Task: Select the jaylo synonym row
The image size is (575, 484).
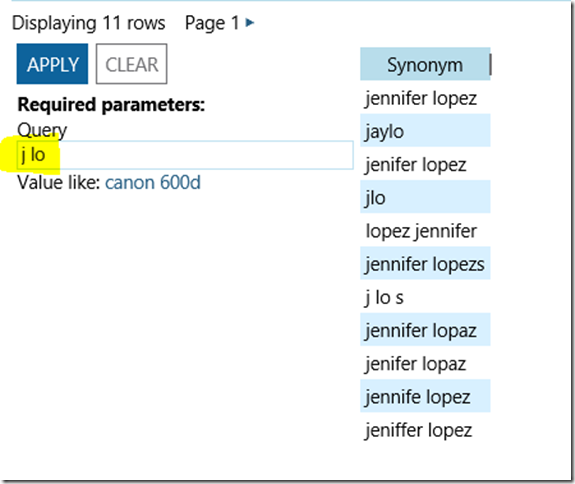Action: (x=425, y=130)
